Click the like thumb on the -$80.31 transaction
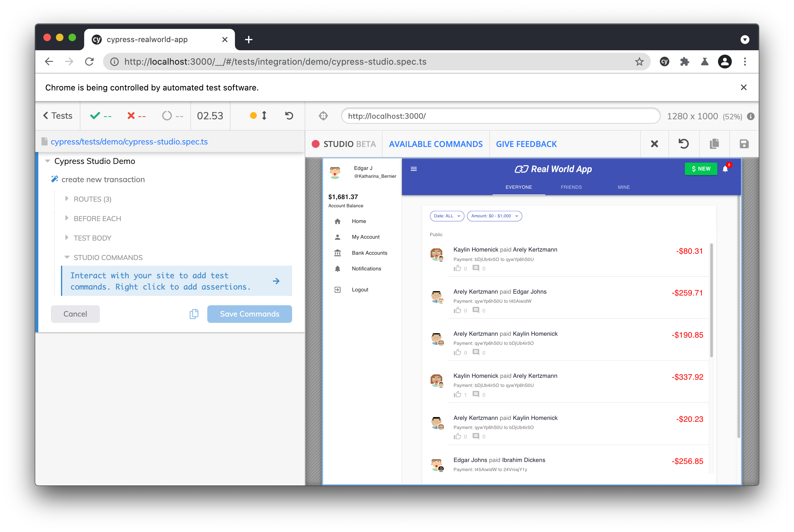Image resolution: width=794 pixels, height=532 pixels. (457, 269)
